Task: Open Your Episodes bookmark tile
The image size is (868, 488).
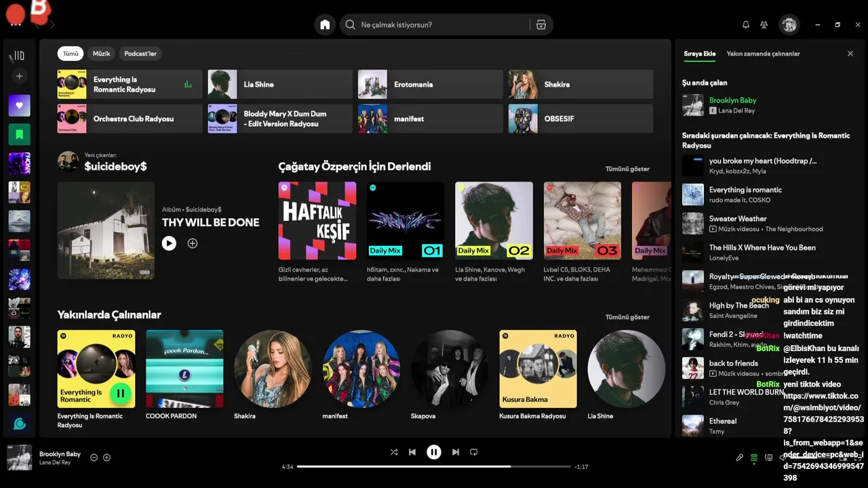Action: pyautogui.click(x=19, y=134)
